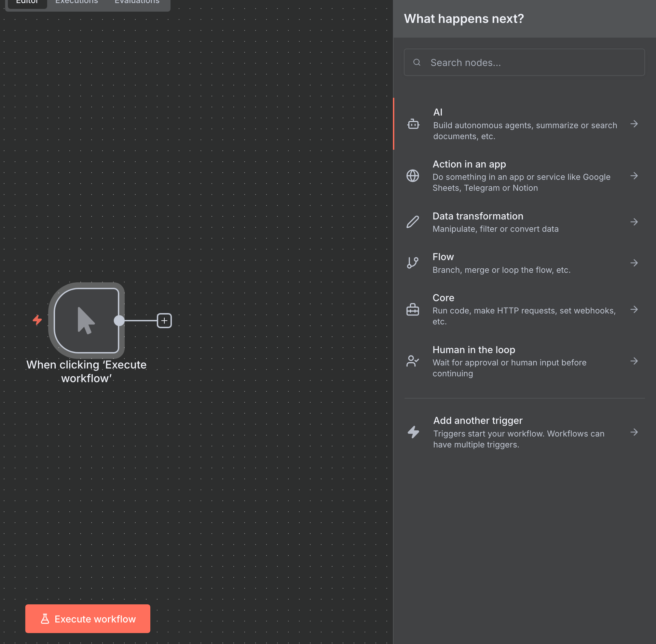Focus the Search nodes input field
This screenshot has height=644, width=656.
[533, 63]
